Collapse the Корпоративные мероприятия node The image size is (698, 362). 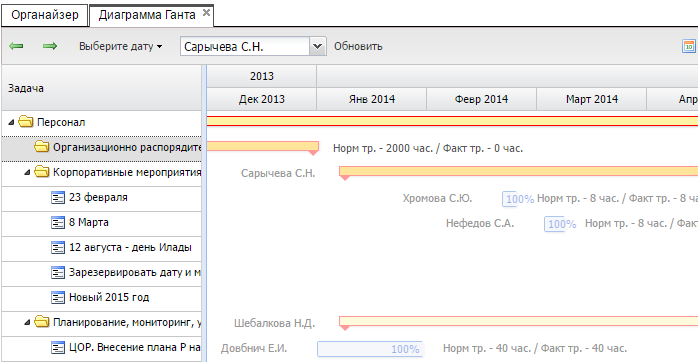pyautogui.click(x=27, y=172)
